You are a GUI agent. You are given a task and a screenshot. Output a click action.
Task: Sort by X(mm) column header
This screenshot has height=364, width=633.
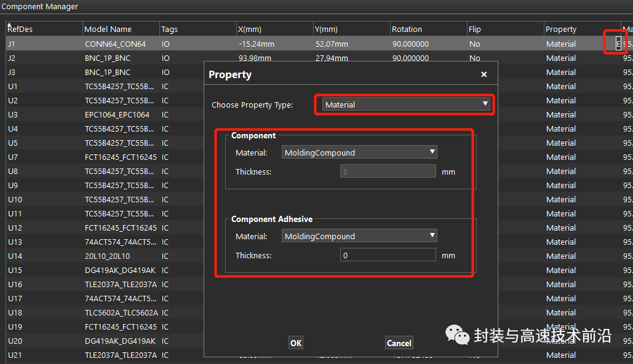[x=275, y=29]
